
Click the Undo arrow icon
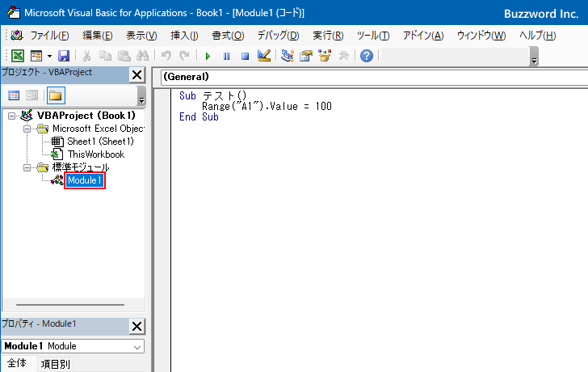point(166,56)
